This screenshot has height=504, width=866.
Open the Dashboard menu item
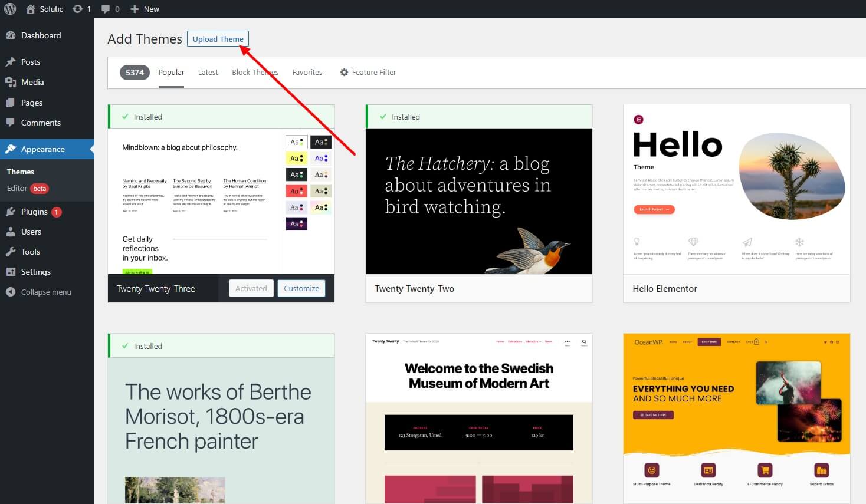(41, 35)
